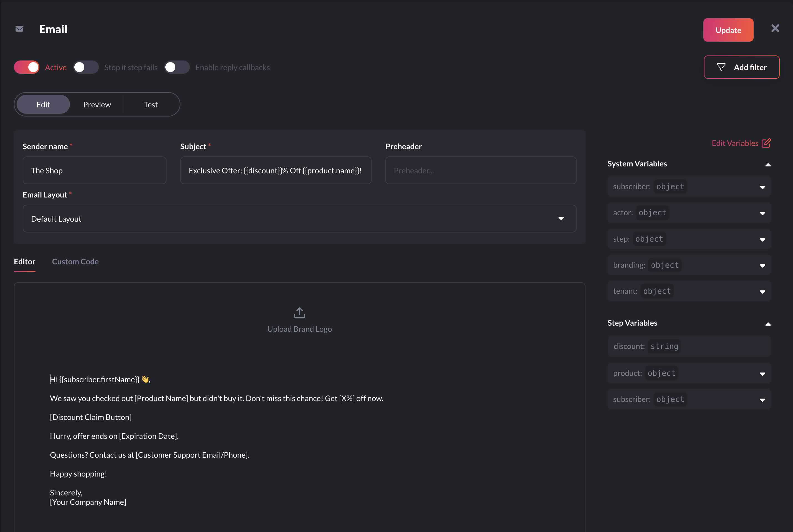Switch to the Preview tab

[97, 105]
